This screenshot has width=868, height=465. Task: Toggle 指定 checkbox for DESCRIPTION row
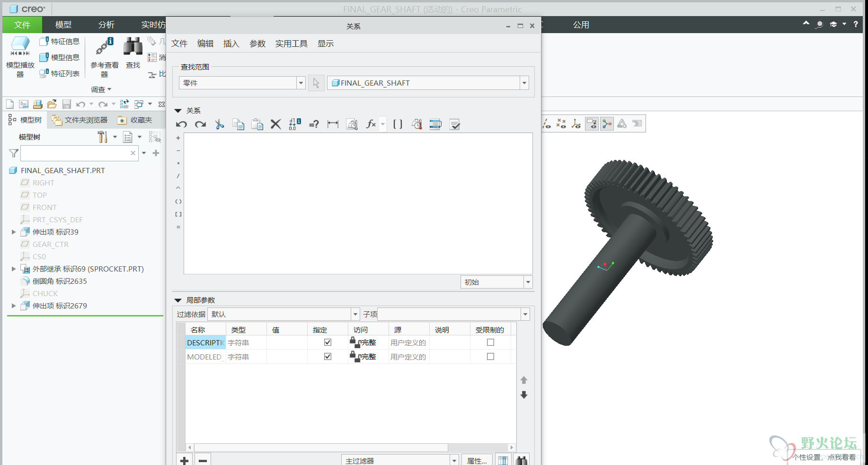328,342
